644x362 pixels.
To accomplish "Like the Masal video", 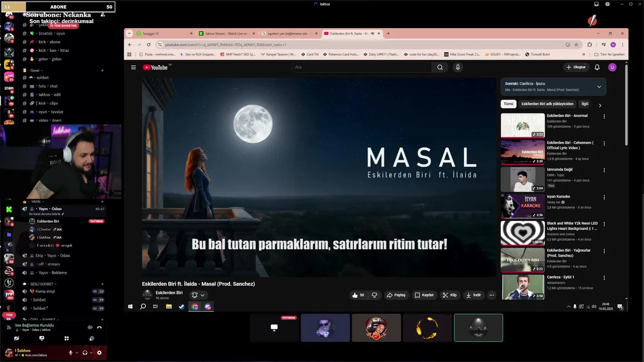I will pyautogui.click(x=358, y=295).
